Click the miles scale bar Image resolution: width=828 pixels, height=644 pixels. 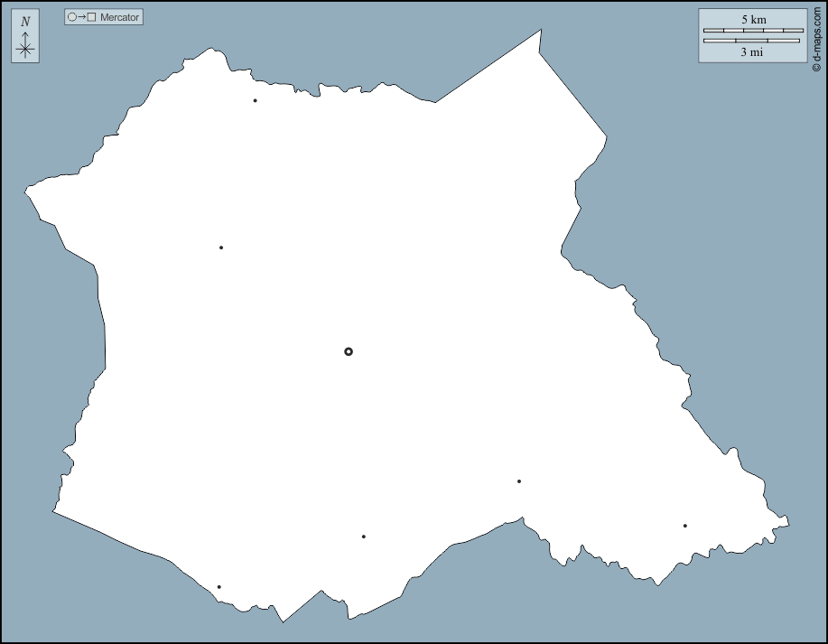click(751, 41)
